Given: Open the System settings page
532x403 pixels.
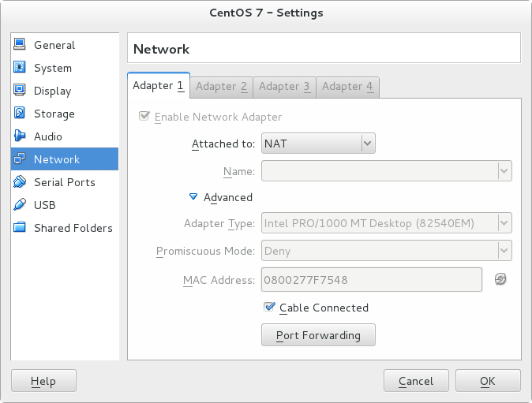Looking at the screenshot, I should 65,68.
